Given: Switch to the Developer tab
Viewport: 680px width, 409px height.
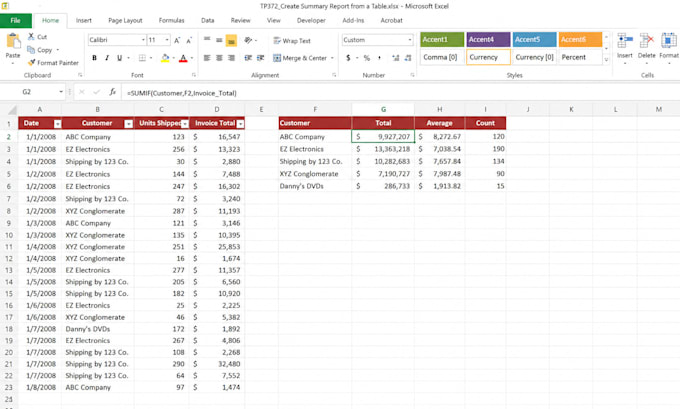Looking at the screenshot, I should (311, 20).
